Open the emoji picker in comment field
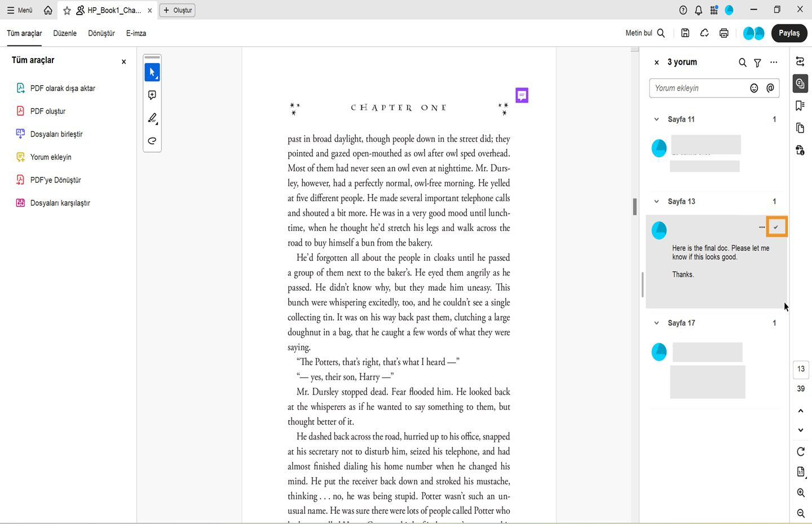The image size is (812, 524). (x=754, y=88)
